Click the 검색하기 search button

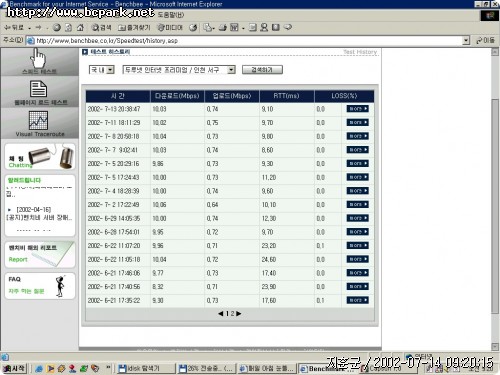(262, 70)
